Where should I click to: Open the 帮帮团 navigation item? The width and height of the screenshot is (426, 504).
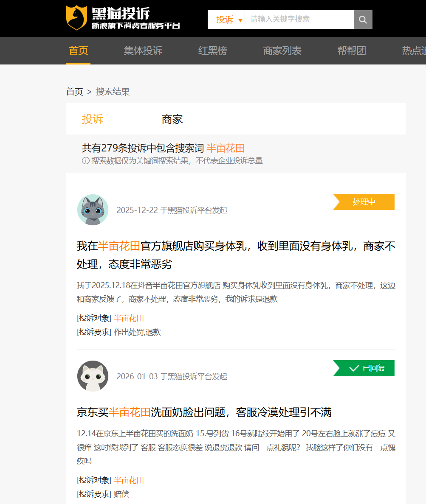pyautogui.click(x=352, y=51)
